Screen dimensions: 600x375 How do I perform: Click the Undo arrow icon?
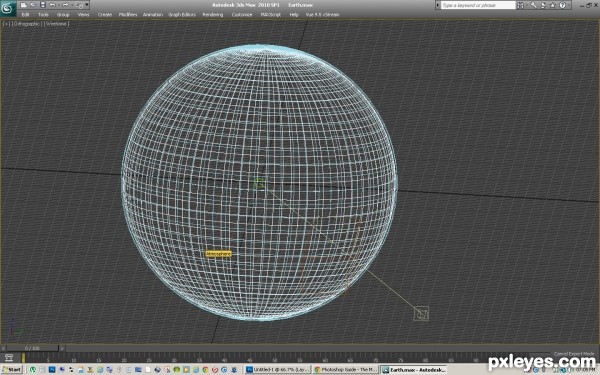(x=53, y=5)
